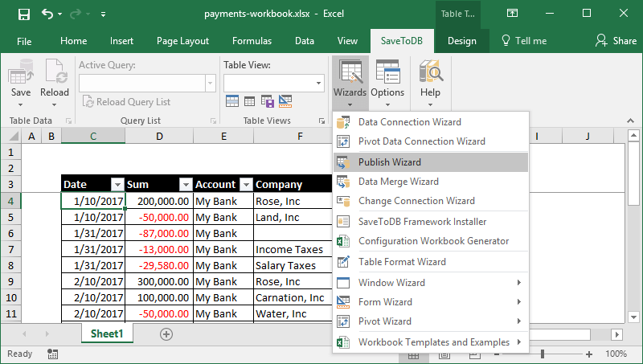Click the table view form ruler icon
Viewport: 643px width, 364px height.
(x=285, y=100)
